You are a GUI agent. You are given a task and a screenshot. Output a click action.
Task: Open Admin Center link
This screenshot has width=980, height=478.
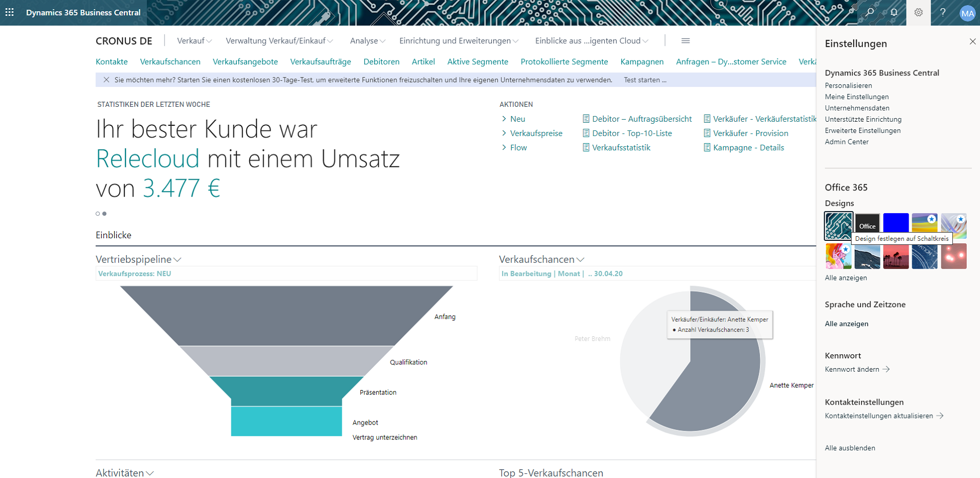(847, 142)
